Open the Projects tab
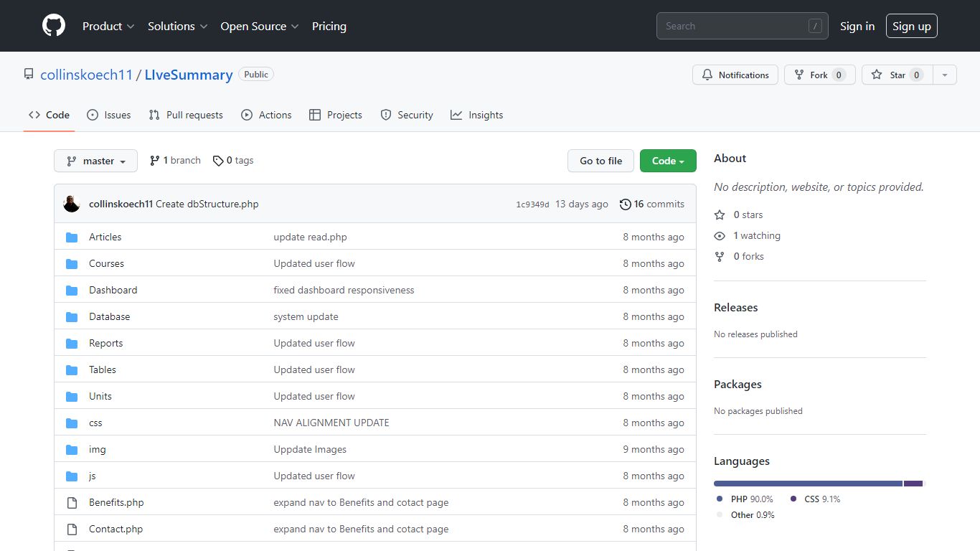This screenshot has height=551, width=980. pyautogui.click(x=335, y=115)
